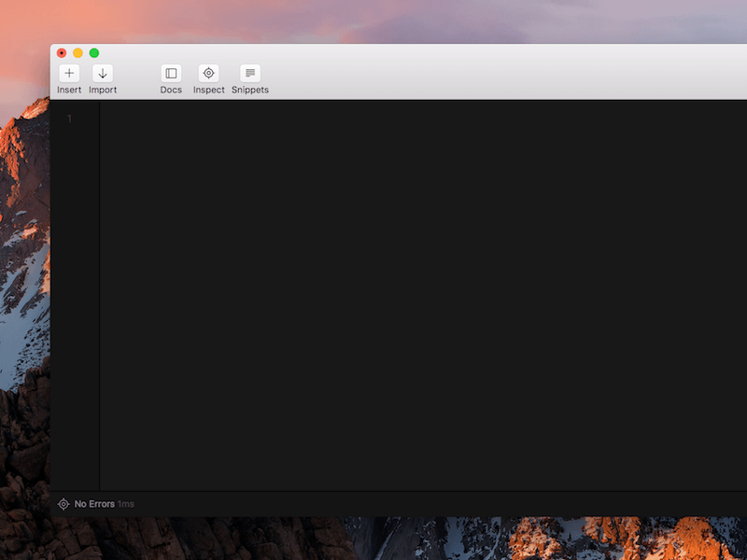Trigger an import via the Import toolbar button
The image size is (747, 560).
point(103,78)
